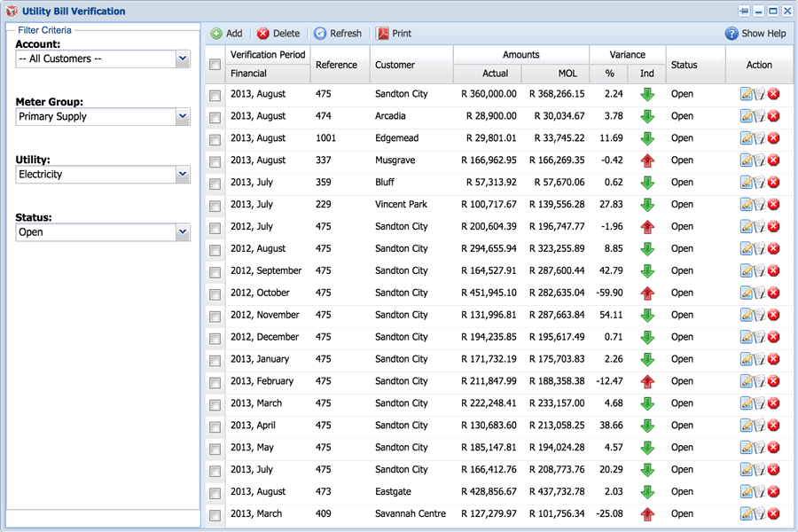Click the Savannah Centre customer cell
Screen dimensions: 798x532
tap(411, 513)
